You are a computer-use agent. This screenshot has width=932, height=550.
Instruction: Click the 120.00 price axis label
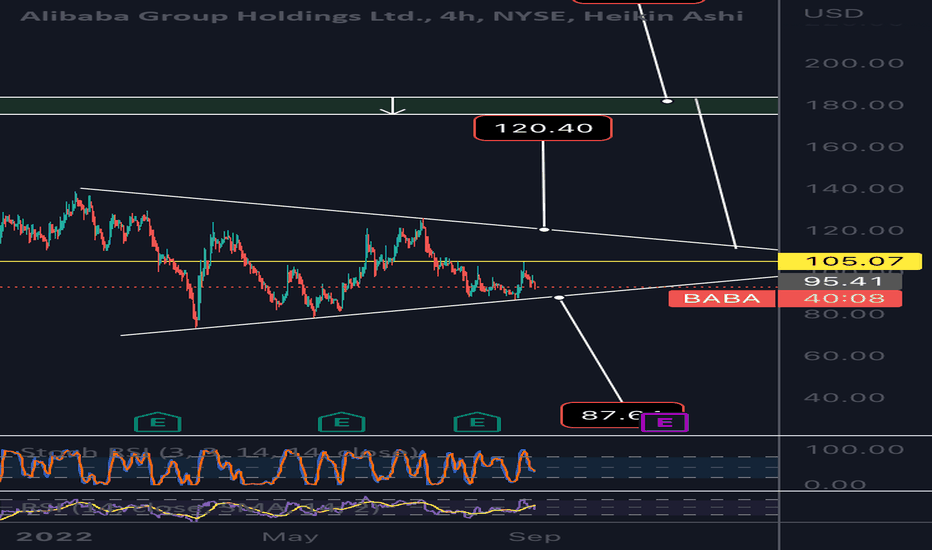[854, 231]
